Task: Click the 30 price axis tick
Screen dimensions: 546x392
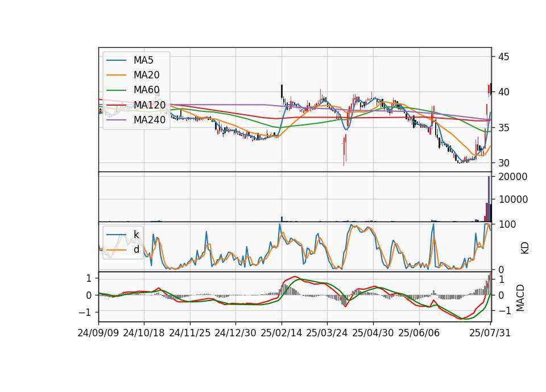Action: tap(503, 163)
